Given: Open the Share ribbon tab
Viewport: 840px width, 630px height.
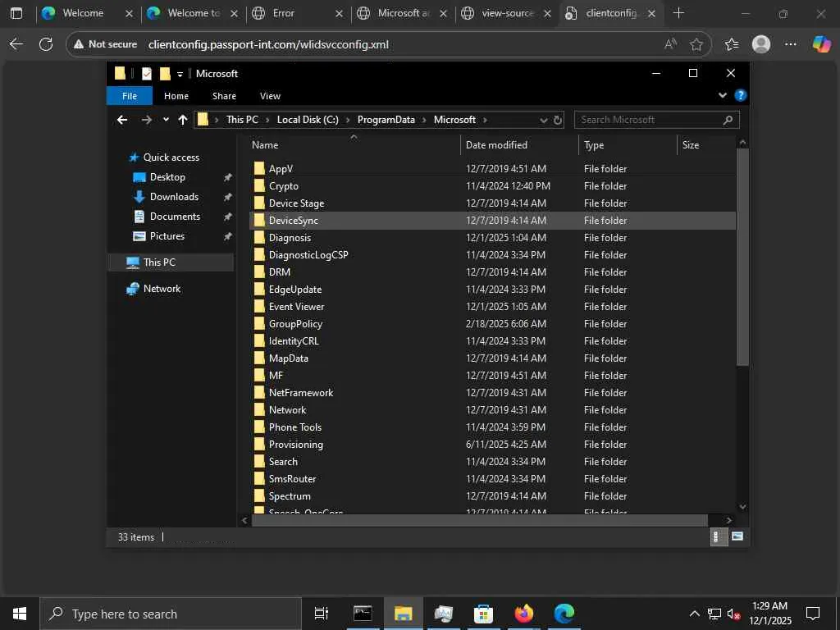Looking at the screenshot, I should [224, 96].
